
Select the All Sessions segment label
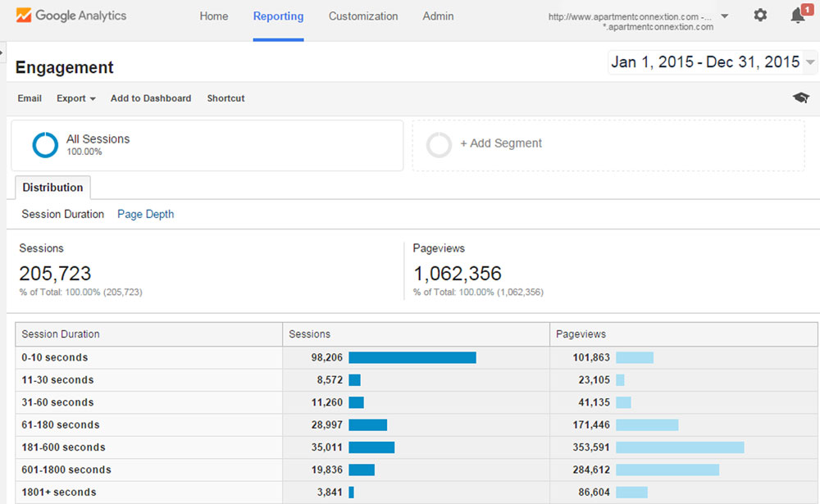(98, 139)
